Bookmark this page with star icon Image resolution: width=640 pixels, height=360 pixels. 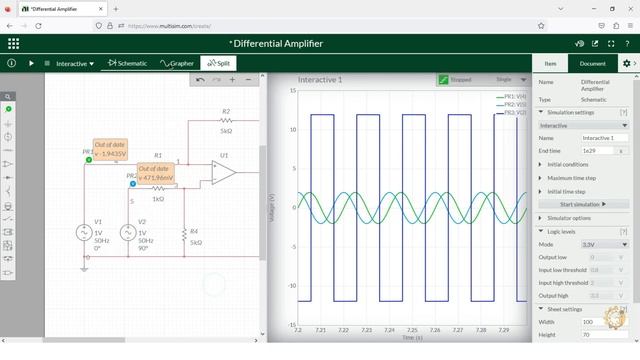tap(541, 26)
